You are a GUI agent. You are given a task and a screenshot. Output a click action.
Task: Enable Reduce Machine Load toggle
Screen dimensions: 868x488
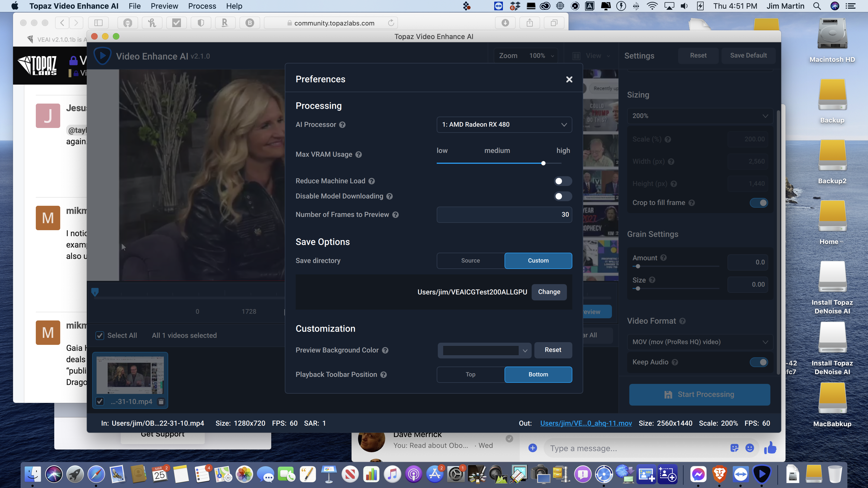coord(563,181)
